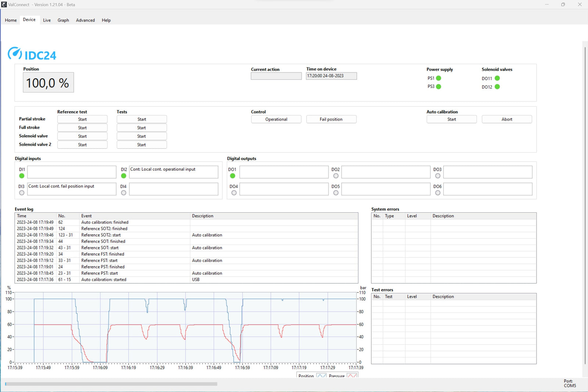Click Operational under Control
The image size is (588, 392).
[x=276, y=119]
